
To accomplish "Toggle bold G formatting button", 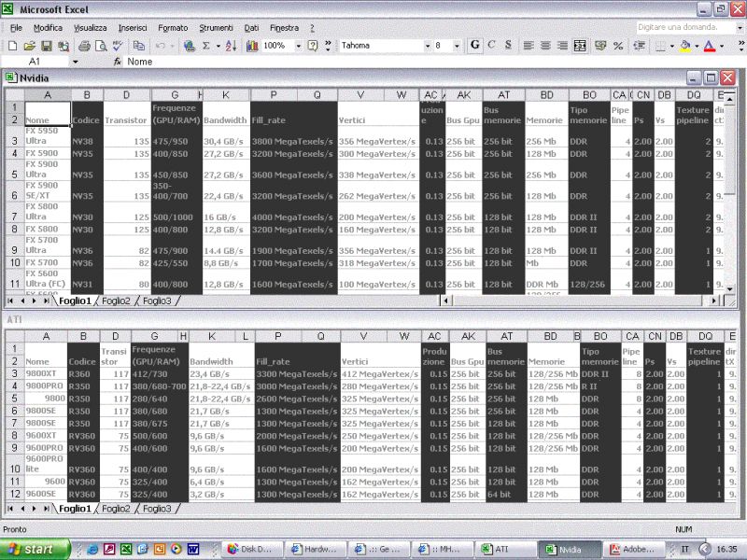I will [x=475, y=45].
